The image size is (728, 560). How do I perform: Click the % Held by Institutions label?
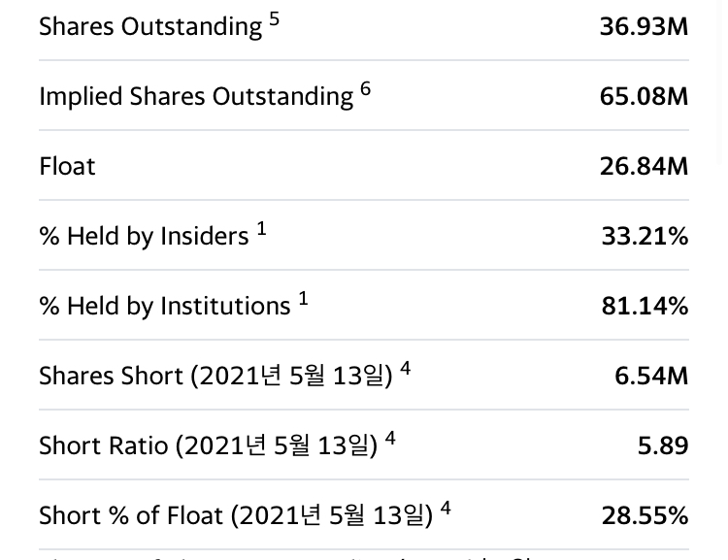click(164, 306)
